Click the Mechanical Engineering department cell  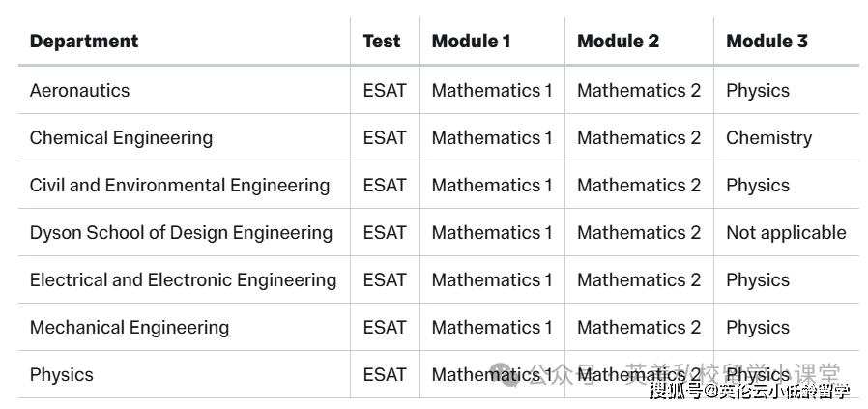130,328
